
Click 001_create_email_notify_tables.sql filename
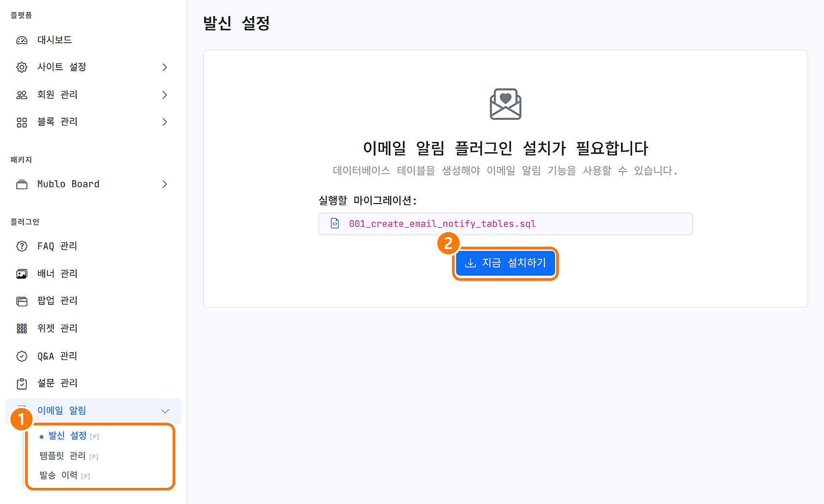click(443, 223)
